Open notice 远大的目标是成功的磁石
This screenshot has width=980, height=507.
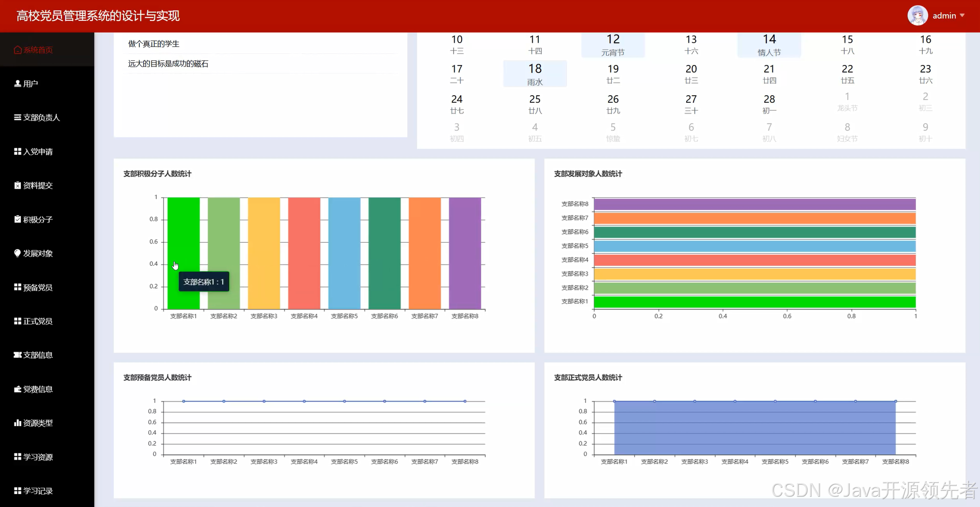click(168, 64)
